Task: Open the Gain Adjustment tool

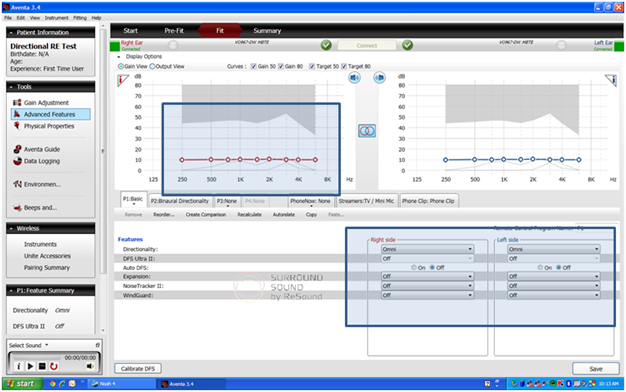Action: coord(46,103)
